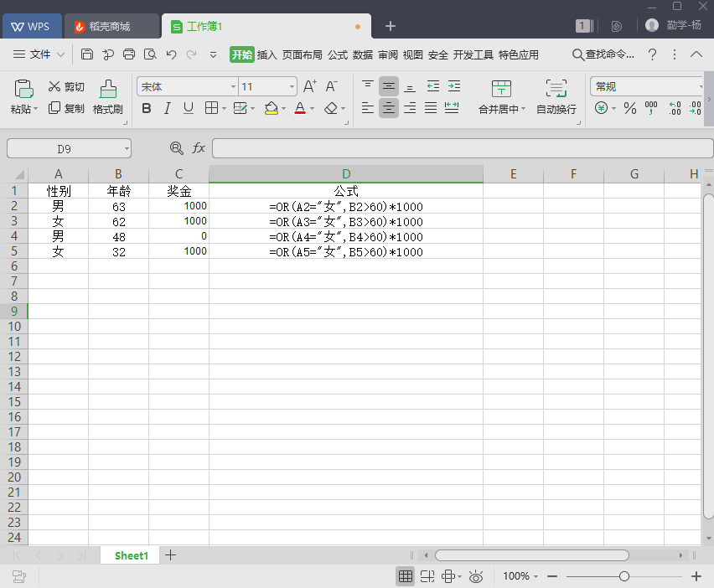
Task: Open the font name dropdown (宋体)
Action: coord(233,86)
